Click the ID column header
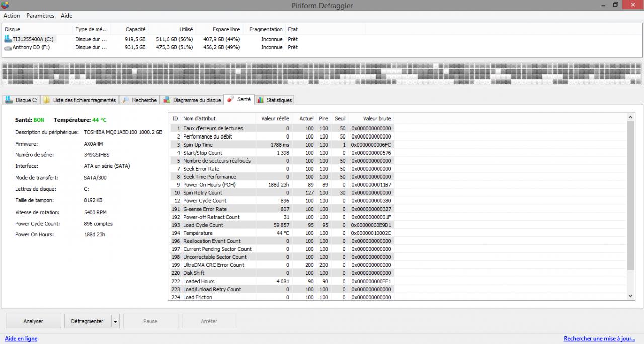This screenshot has height=344, width=644. 175,118
